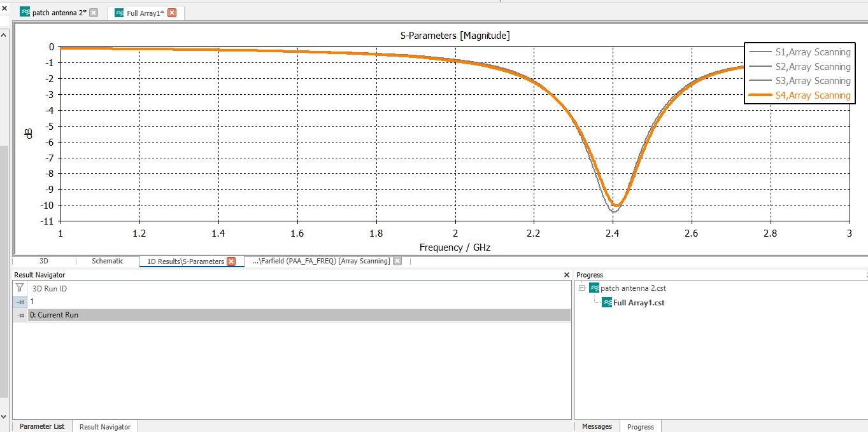This screenshot has height=432, width=868.
Task: Switch to the Schematic tab
Action: (x=108, y=261)
